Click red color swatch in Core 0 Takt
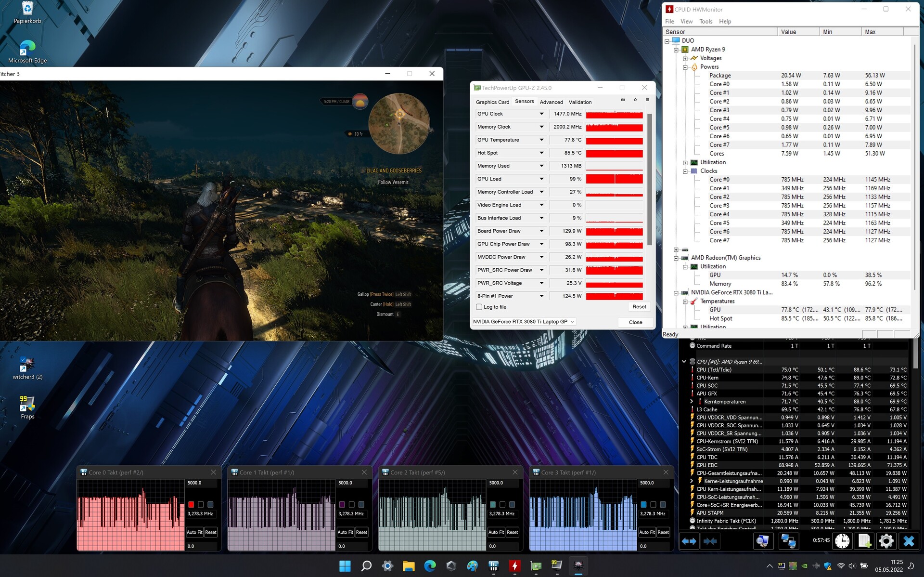This screenshot has height=577, width=924. pos(191,504)
